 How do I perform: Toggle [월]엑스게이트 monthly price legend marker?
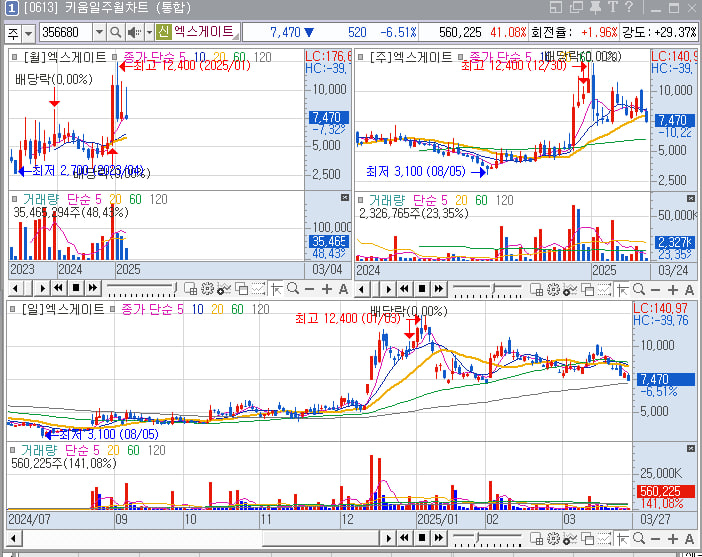click(14, 57)
